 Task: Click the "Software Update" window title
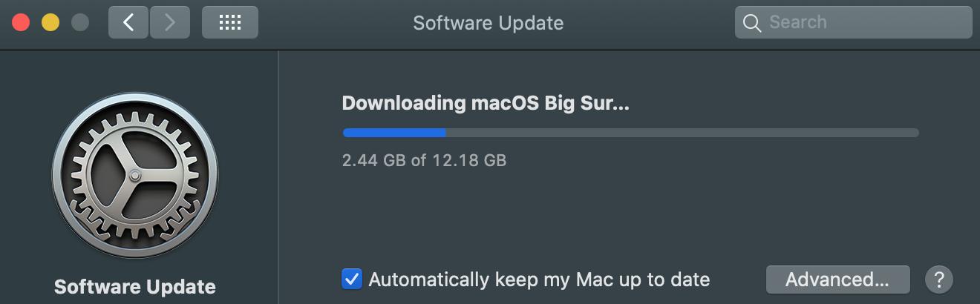click(x=488, y=23)
